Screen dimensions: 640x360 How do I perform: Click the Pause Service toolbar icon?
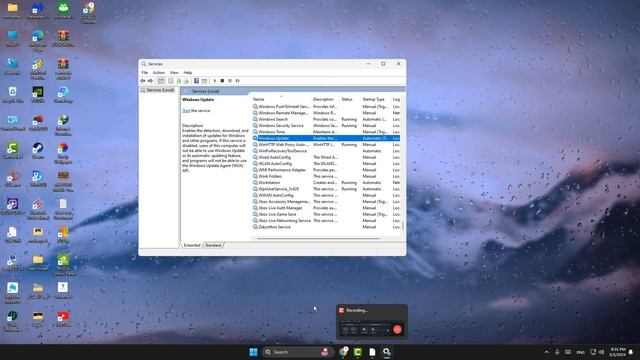(230, 81)
